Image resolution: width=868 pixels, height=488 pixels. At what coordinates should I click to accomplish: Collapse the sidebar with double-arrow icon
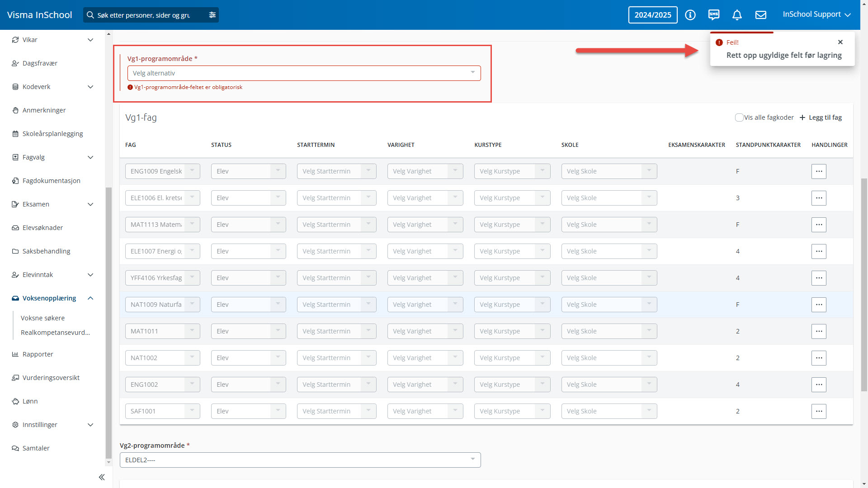[102, 477]
